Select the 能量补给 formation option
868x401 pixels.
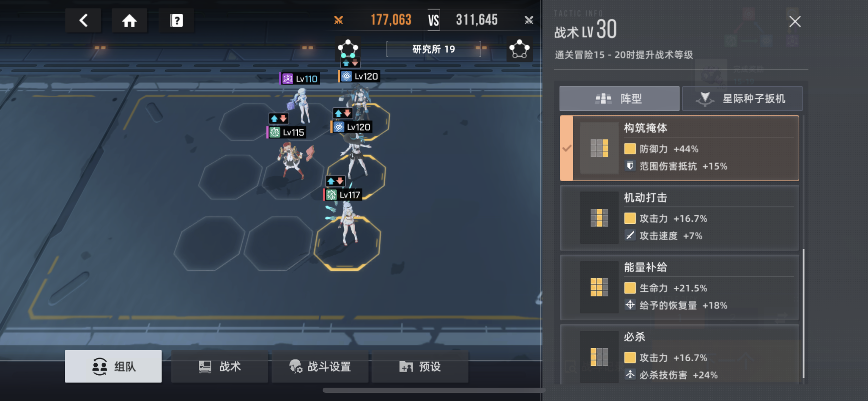tap(679, 288)
